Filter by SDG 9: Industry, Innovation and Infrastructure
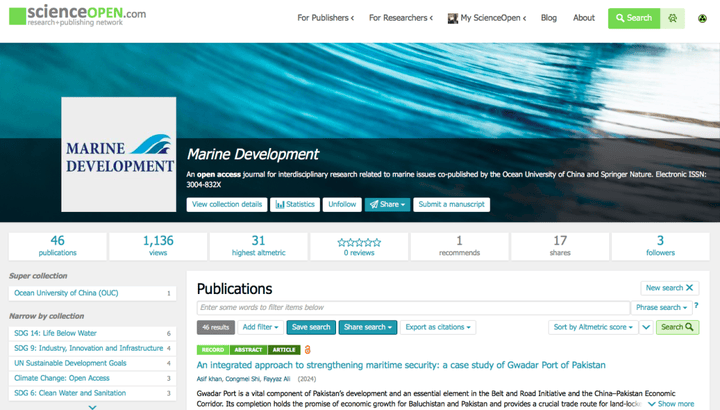The image size is (720, 410). 92,348
